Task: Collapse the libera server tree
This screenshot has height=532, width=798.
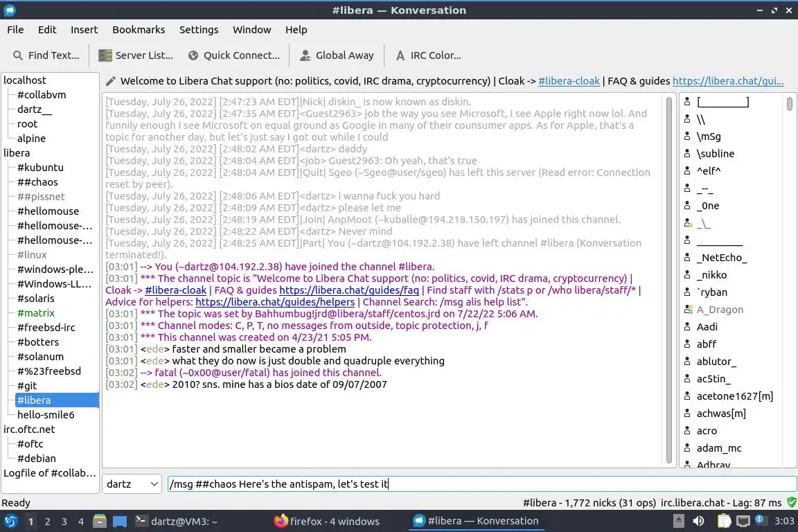Action: [17, 152]
